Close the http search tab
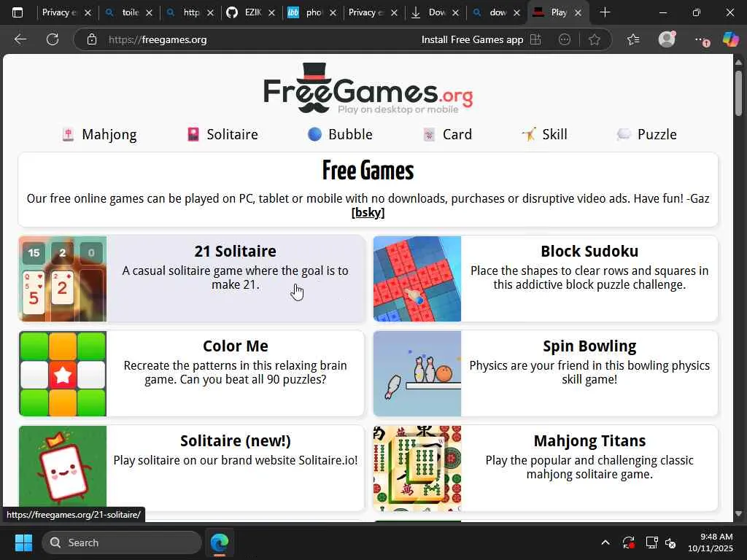 [211, 13]
